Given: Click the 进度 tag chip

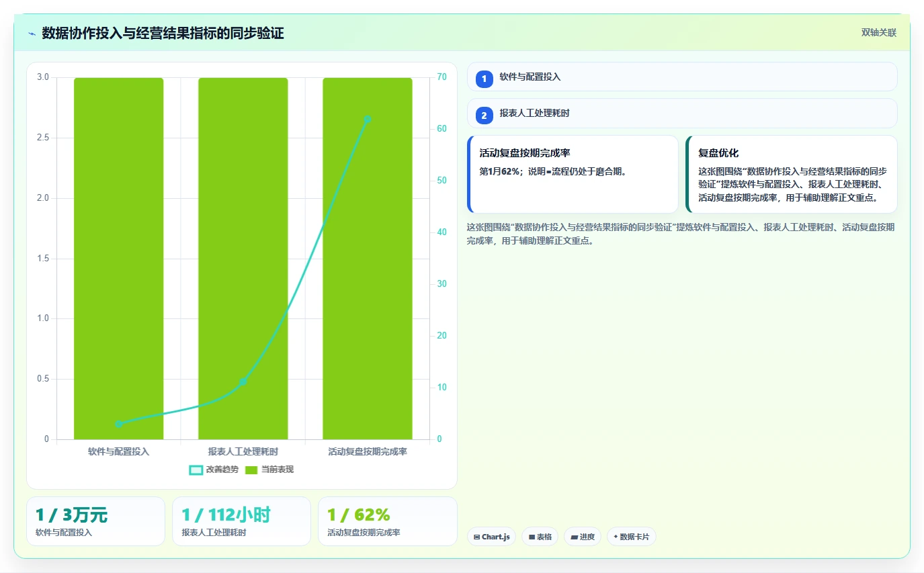Looking at the screenshot, I should [583, 537].
